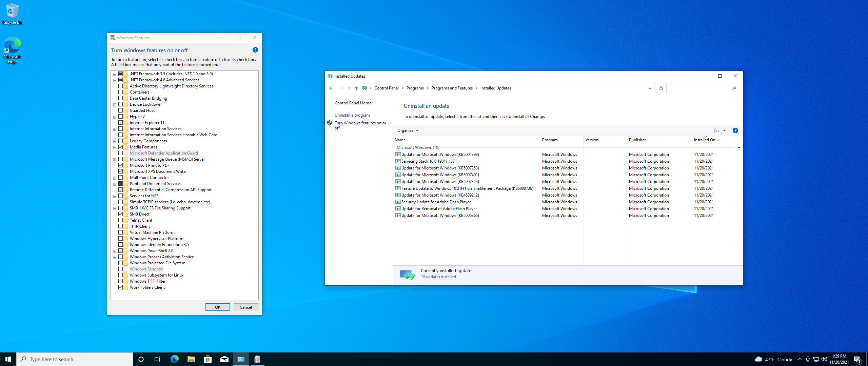This screenshot has width=868, height=366.
Task: Click the help icon in Installed Updates window
Action: point(735,130)
